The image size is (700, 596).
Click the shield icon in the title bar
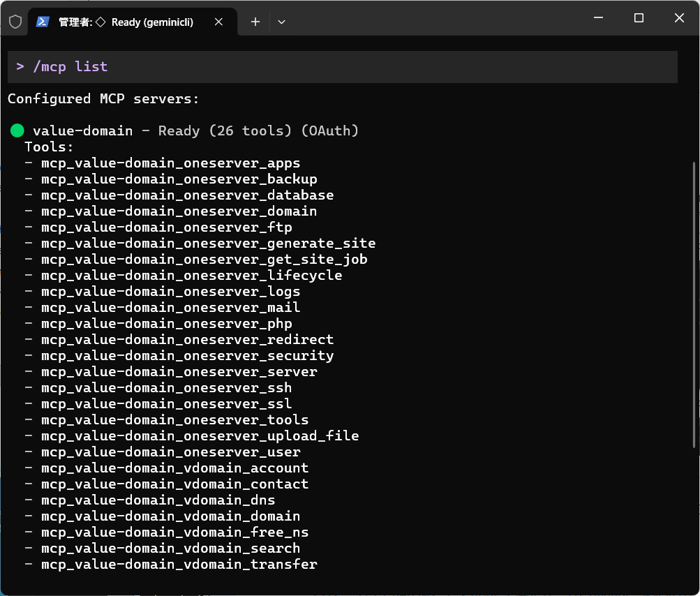pos(15,22)
